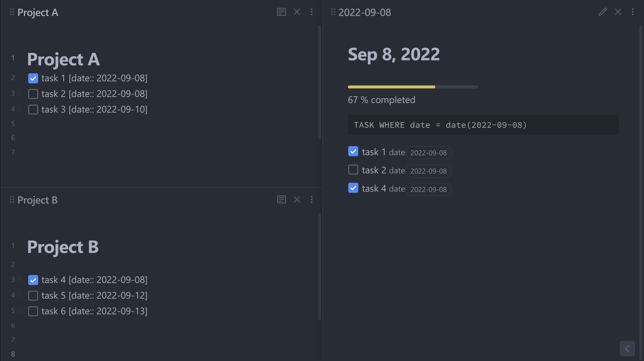Click the 2022-09-08 date pill beside task 4

(428, 189)
